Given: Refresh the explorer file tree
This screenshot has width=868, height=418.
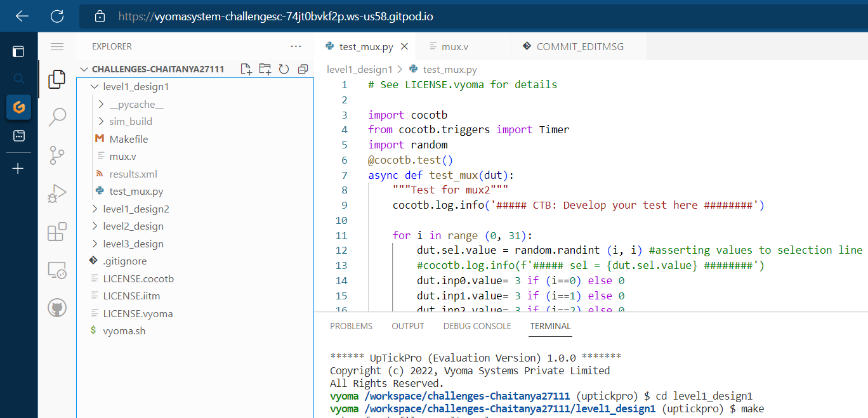Looking at the screenshot, I should pos(284,69).
